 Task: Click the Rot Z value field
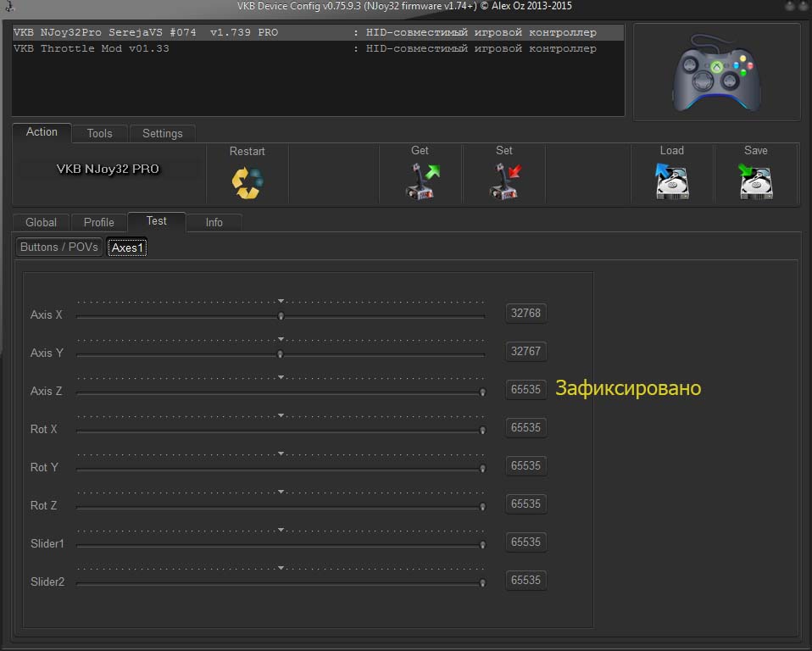[526, 504]
